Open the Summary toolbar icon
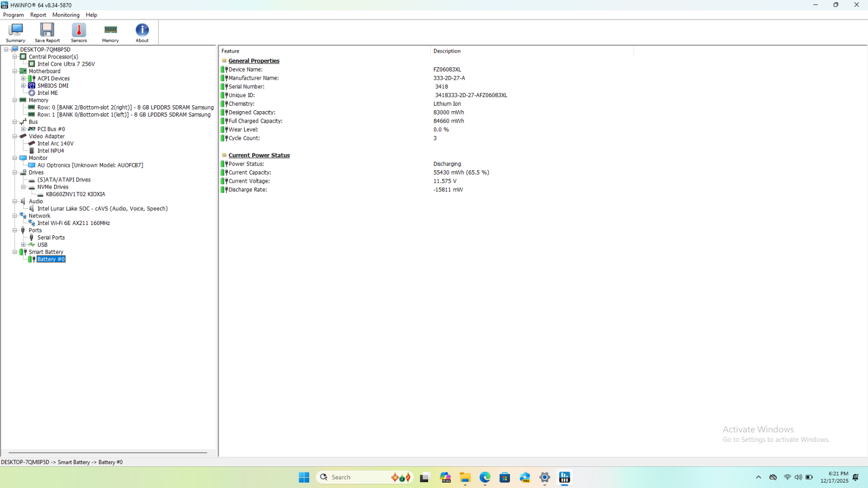Screen dimensions: 868x488 click(x=15, y=33)
